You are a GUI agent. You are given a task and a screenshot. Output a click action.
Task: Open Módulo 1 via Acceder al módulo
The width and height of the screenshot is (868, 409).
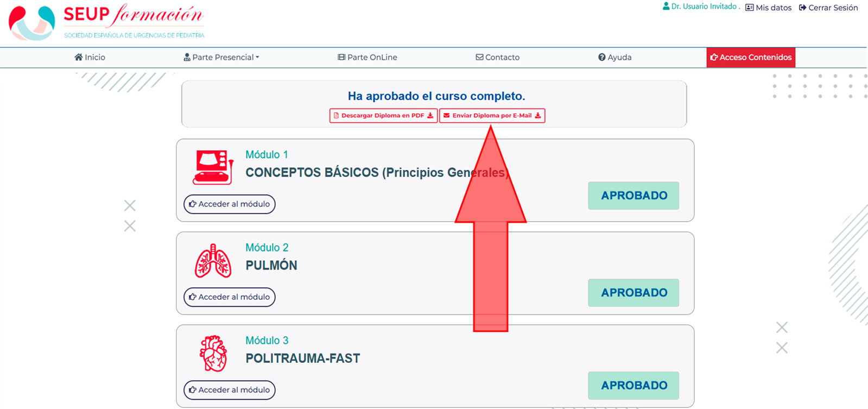230,204
